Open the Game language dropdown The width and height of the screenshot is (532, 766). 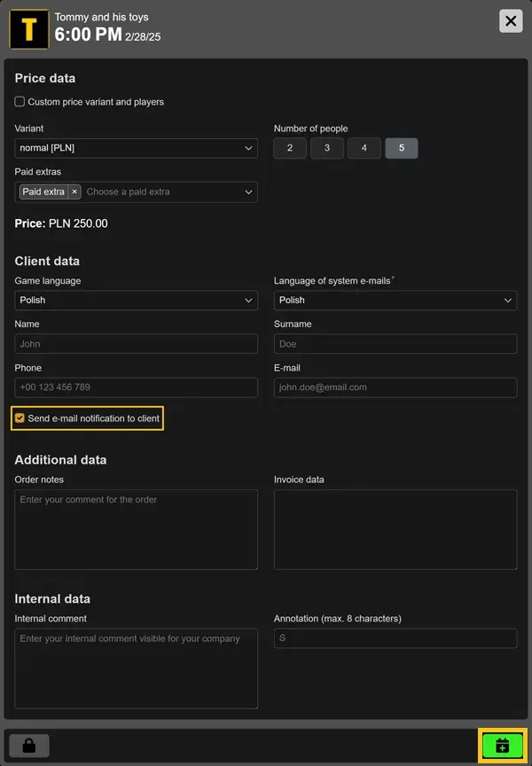pos(136,301)
